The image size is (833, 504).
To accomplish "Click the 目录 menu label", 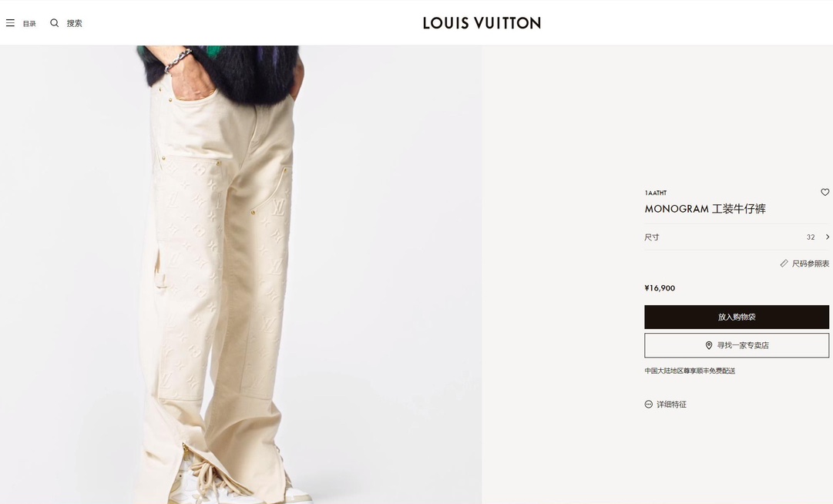I will [29, 23].
